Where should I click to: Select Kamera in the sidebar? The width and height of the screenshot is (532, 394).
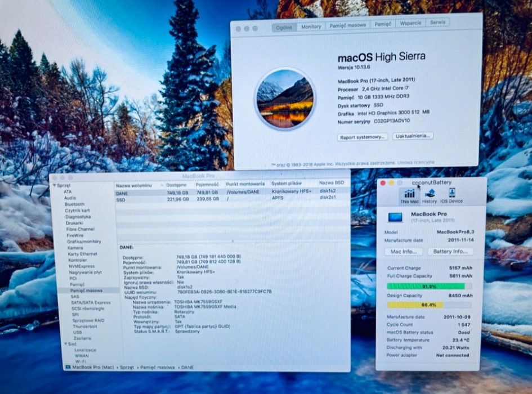click(x=75, y=248)
